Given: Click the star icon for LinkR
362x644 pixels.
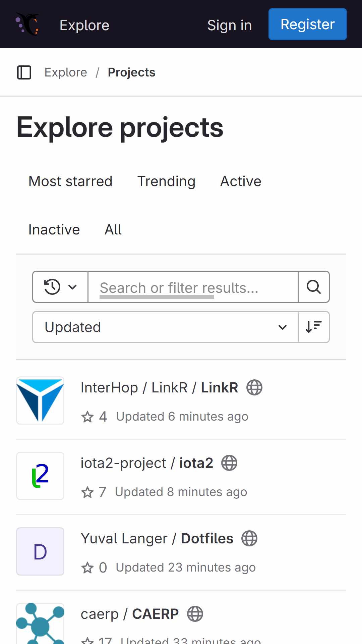Looking at the screenshot, I should 87,417.
